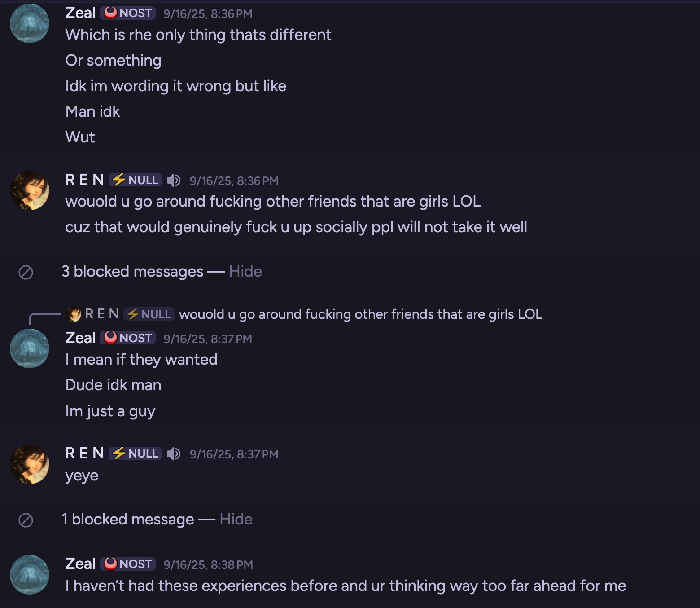This screenshot has width=700, height=608.
Task: Click the NOST role badge beside Zeal
Action: click(127, 13)
